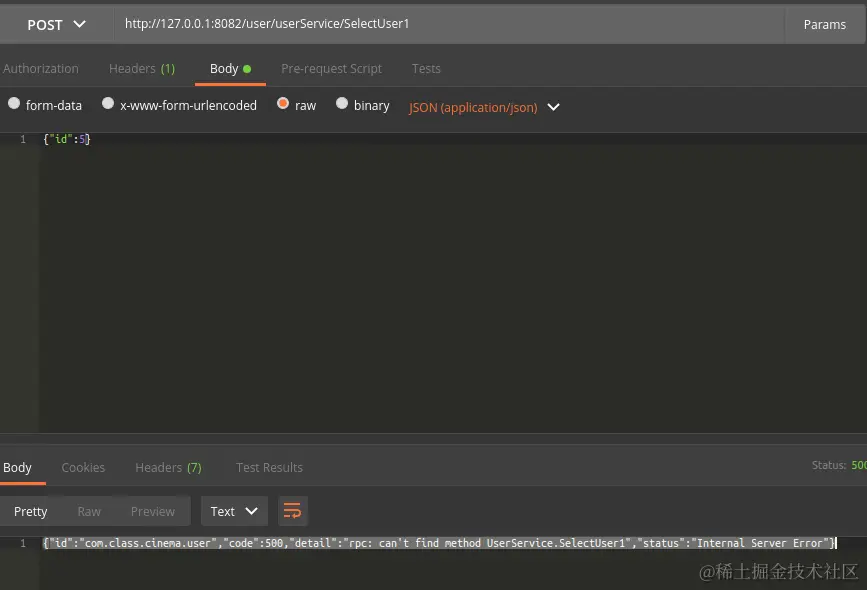Image resolution: width=867 pixels, height=590 pixels.
Task: Select the x-www-form-urlencoded radio button
Action: (x=108, y=102)
